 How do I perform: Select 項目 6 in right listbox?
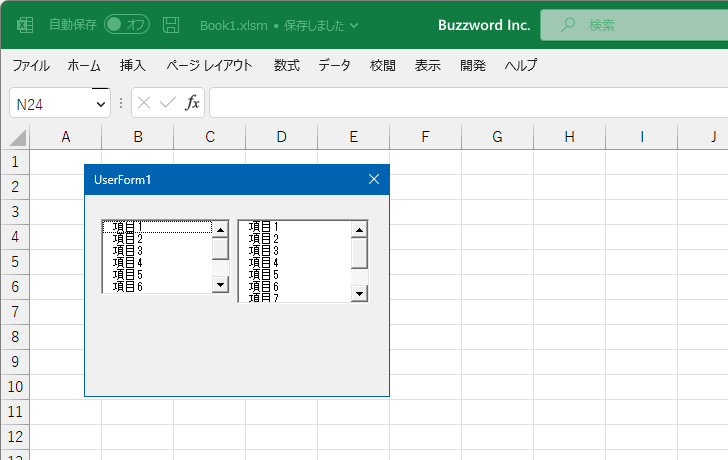[295, 287]
